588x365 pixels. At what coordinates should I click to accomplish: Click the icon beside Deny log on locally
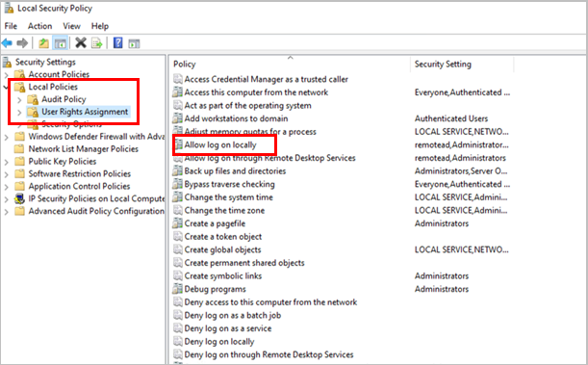coord(177,342)
